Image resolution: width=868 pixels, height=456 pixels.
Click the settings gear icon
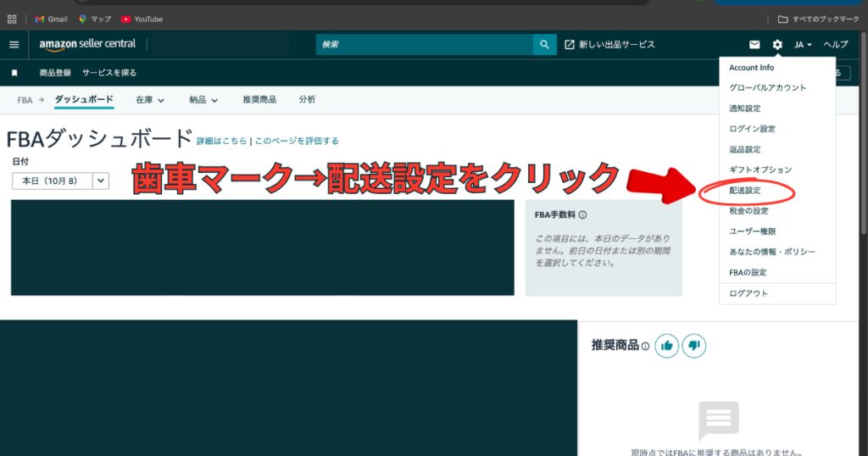tap(777, 45)
